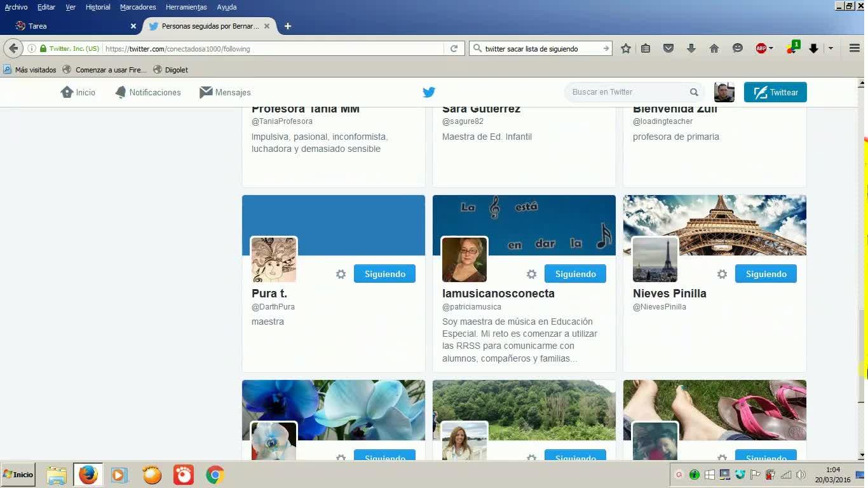Toggle Siguiendo button for Pura t.
The width and height of the screenshot is (868, 488).
point(384,274)
